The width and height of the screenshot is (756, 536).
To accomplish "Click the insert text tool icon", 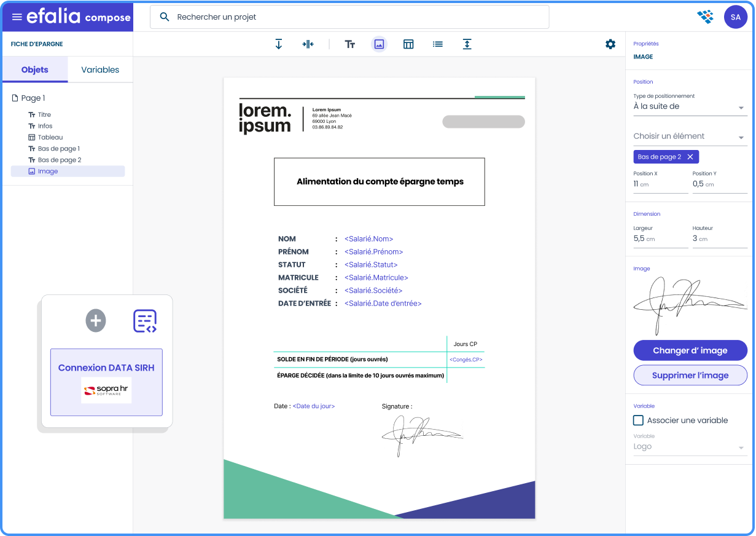I will tap(350, 44).
